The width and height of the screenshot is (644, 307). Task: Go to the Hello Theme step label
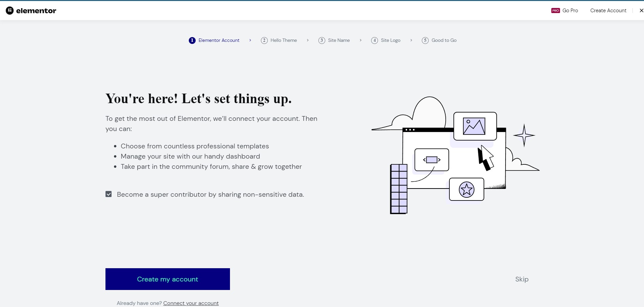pos(283,41)
